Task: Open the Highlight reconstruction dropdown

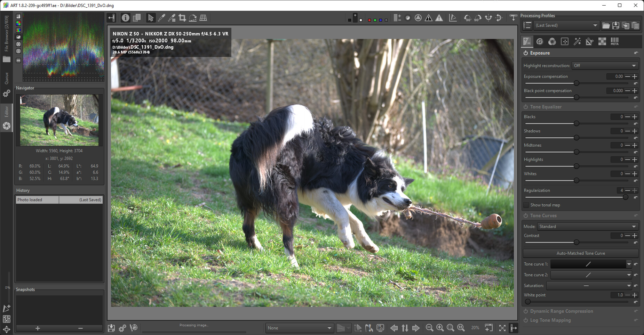Action: pos(605,66)
